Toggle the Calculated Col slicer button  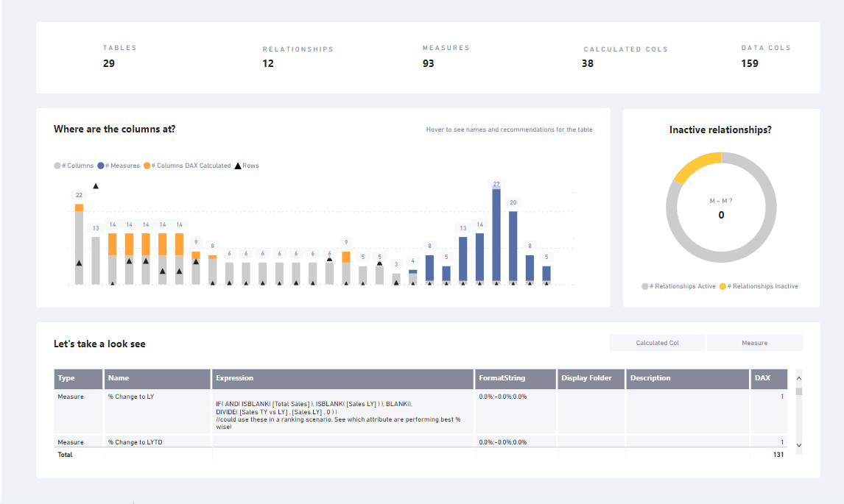pyautogui.click(x=657, y=343)
